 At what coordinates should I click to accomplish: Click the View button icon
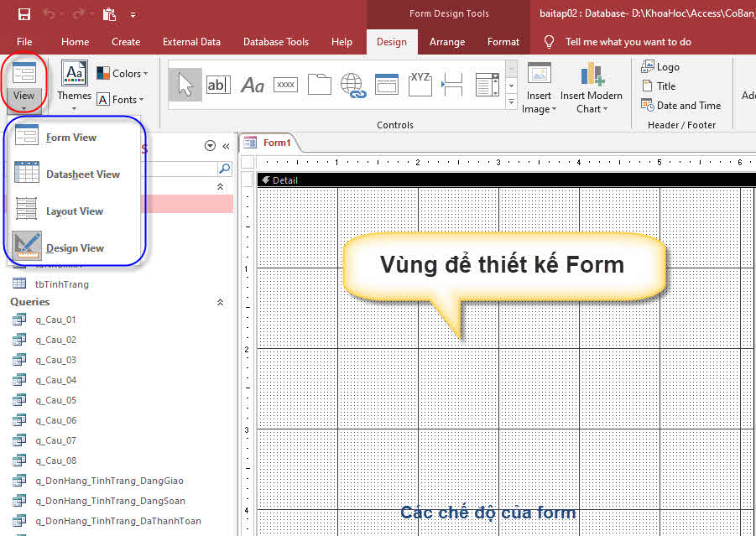tap(24, 73)
